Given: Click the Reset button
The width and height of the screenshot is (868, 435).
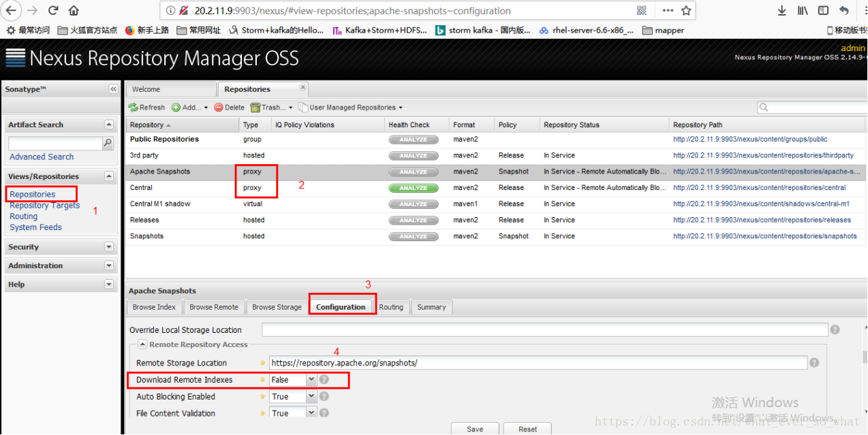Looking at the screenshot, I should [x=527, y=429].
